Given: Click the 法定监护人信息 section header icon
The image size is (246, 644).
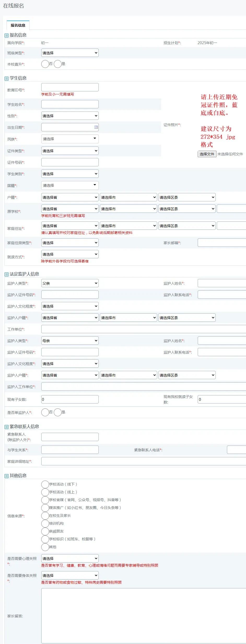Looking at the screenshot, I should tap(7, 274).
